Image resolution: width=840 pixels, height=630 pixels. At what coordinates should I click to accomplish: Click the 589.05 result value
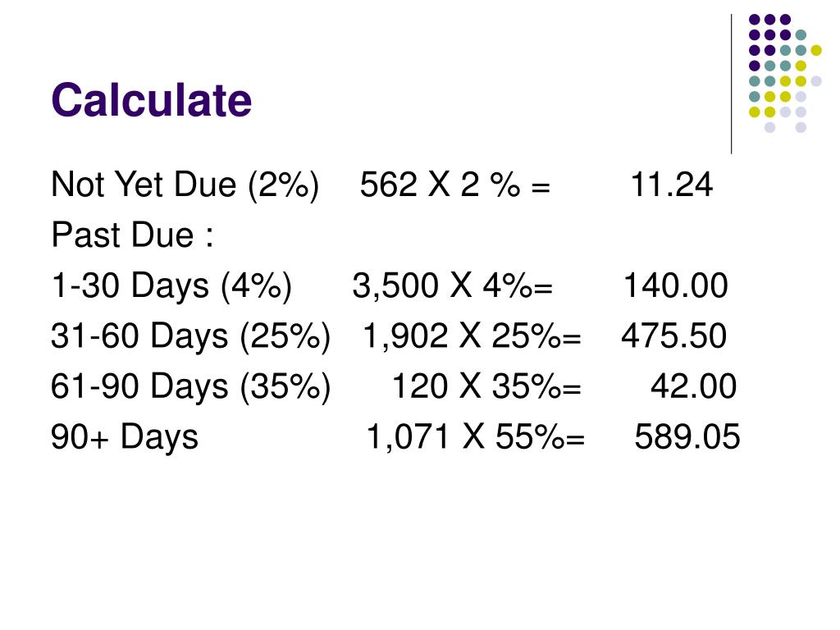point(687,436)
